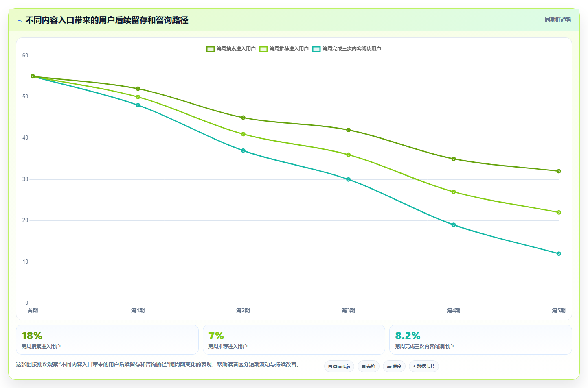
Task: Click the light green 第4期 point at 27
Action: click(454, 192)
